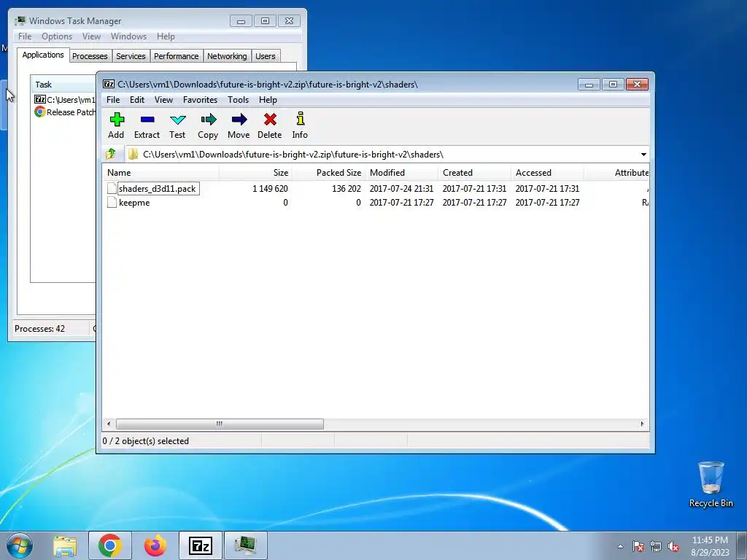Sort by Accessed column header
Viewport: 747px width, 560px height.
(x=547, y=173)
